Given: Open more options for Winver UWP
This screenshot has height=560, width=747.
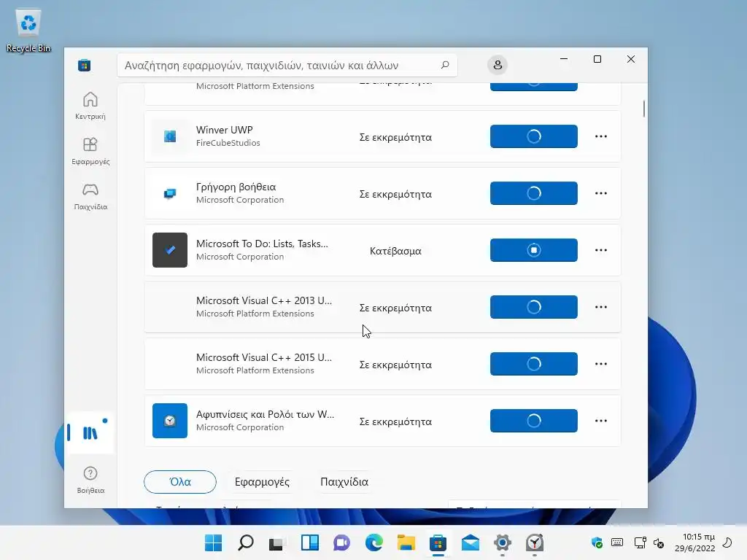Looking at the screenshot, I should tap(601, 136).
